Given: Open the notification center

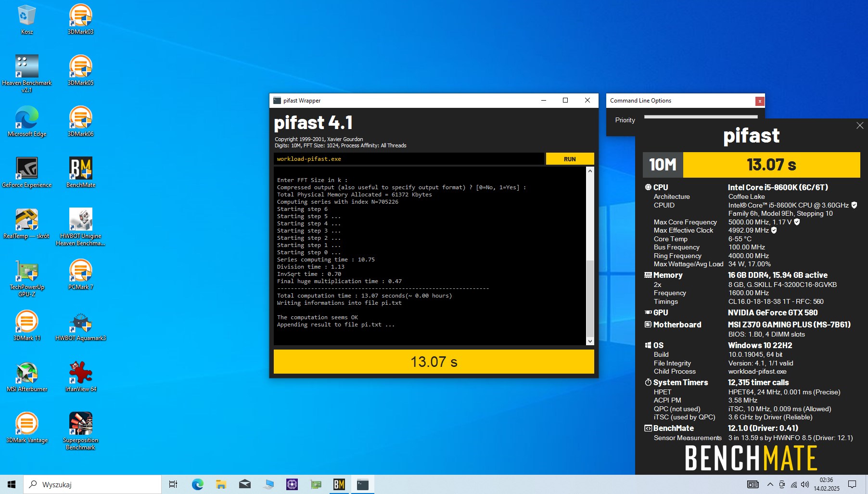Looking at the screenshot, I should pyautogui.click(x=852, y=484).
